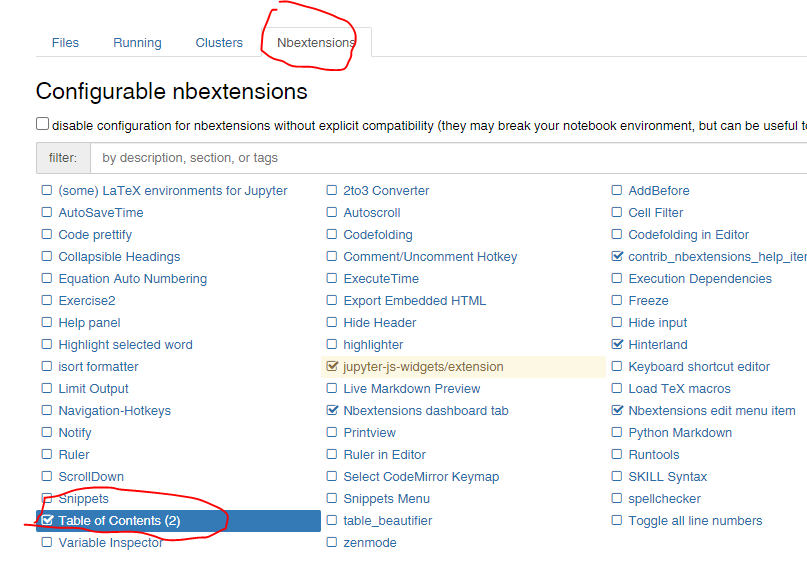Click the extension filter input field
Screen dimensions: 807x562
click(448, 158)
